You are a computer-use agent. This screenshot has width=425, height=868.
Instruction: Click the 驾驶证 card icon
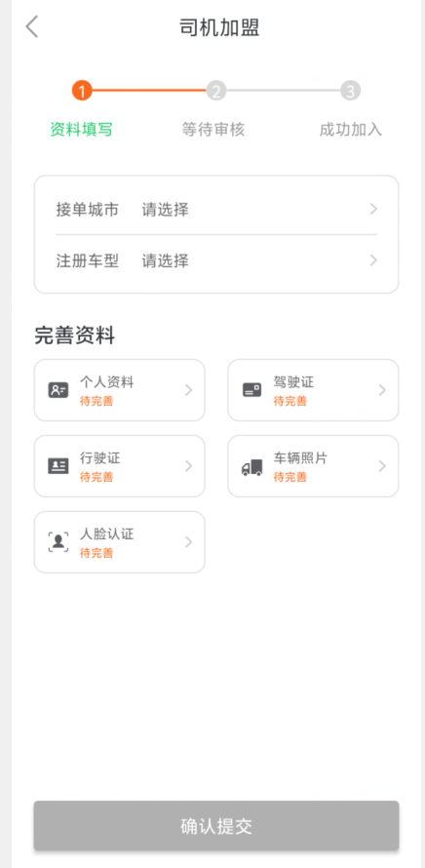click(x=251, y=390)
